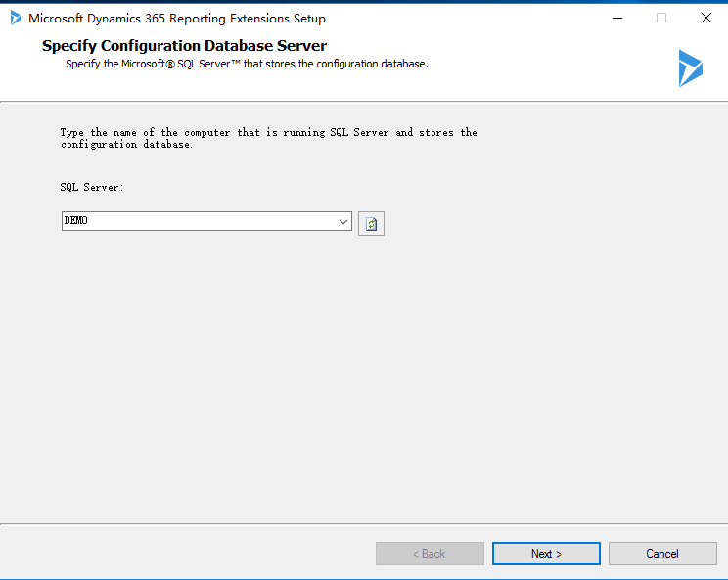The width and height of the screenshot is (728, 580).
Task: Minimize the setup window
Action: pyautogui.click(x=617, y=19)
